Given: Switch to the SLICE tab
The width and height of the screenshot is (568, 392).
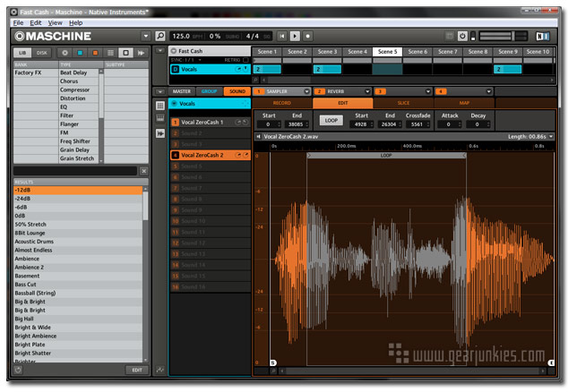Looking at the screenshot, I should click(x=403, y=103).
